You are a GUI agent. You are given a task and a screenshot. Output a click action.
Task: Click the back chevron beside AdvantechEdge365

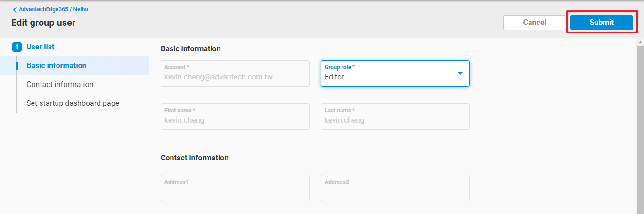tap(15, 9)
